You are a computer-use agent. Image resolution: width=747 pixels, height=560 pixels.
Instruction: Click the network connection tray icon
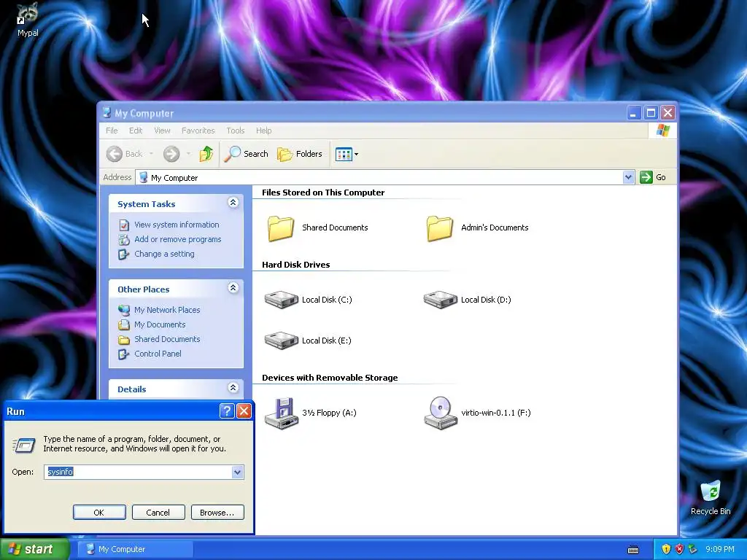pyautogui.click(x=692, y=550)
